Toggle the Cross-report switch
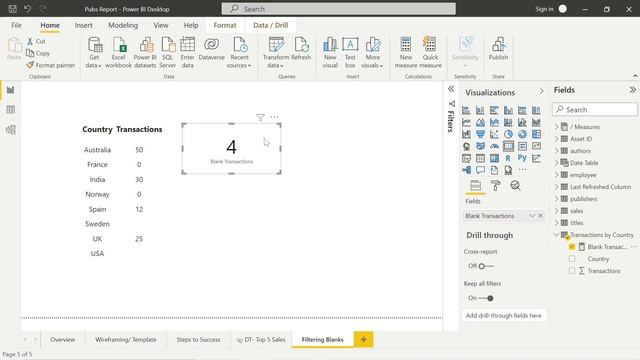Screen dimensions: 640x360 pos(486,266)
